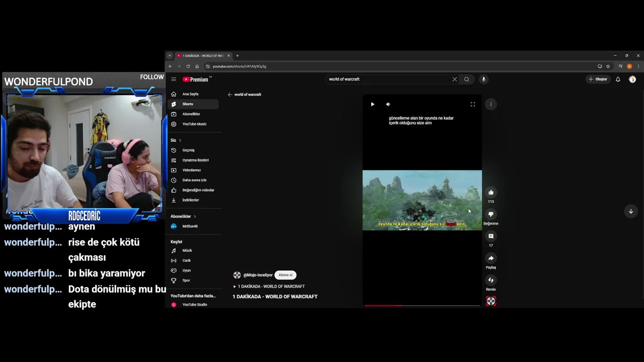The width and height of the screenshot is (644, 362).
Task: Open Spor sports section
Action: tap(193, 281)
